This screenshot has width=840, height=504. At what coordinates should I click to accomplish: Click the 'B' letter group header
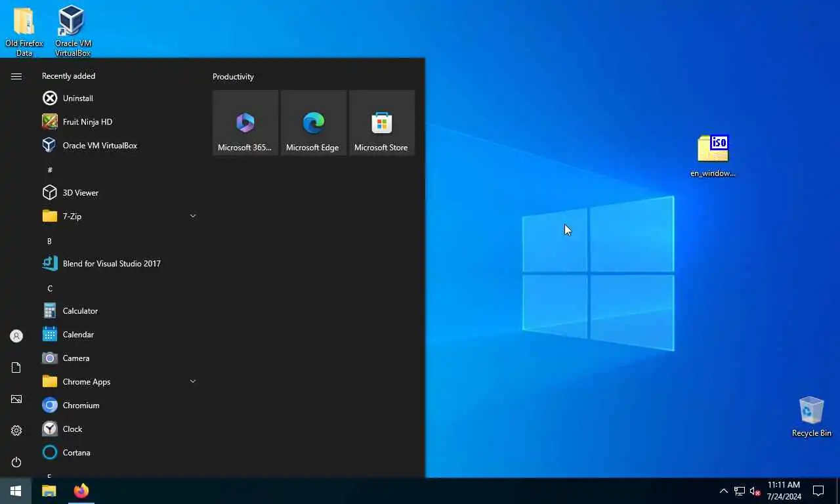[x=49, y=241]
